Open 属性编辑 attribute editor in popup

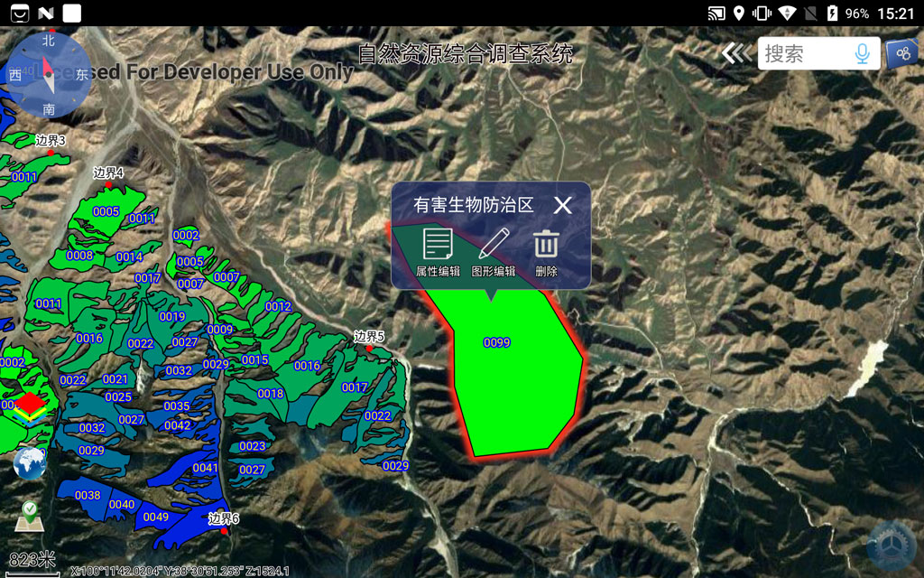[x=438, y=252]
